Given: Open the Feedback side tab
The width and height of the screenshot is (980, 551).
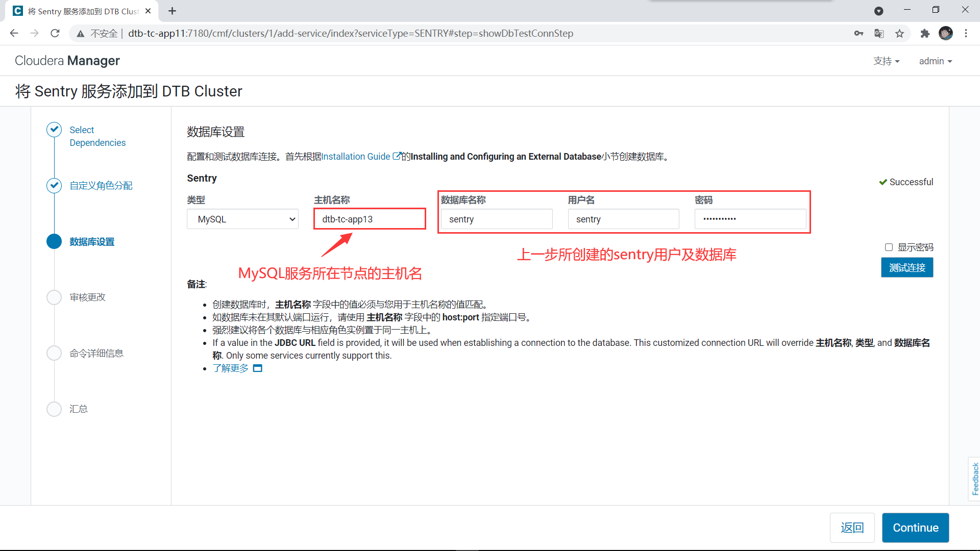Looking at the screenshot, I should tap(974, 479).
